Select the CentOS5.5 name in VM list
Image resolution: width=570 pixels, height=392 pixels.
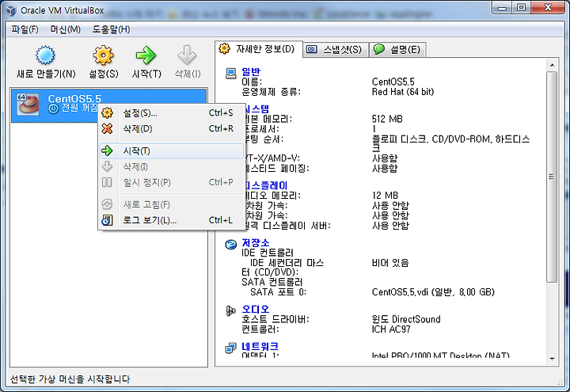click(x=74, y=98)
